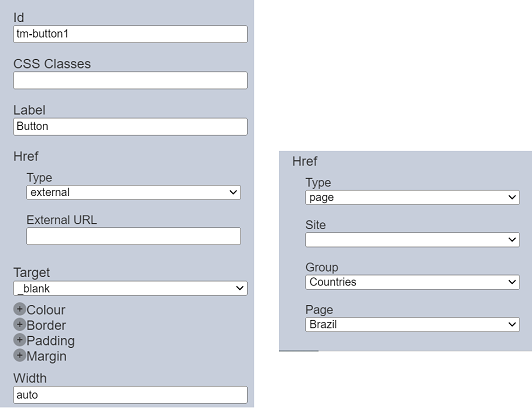
Task: Open the Target dropdown showing _blank
Action: pos(130,288)
